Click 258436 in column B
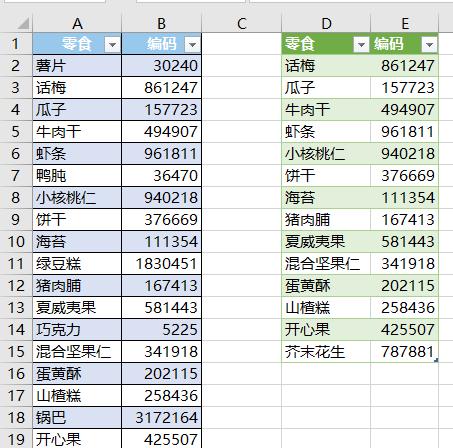The width and height of the screenshot is (453, 448). 162,396
